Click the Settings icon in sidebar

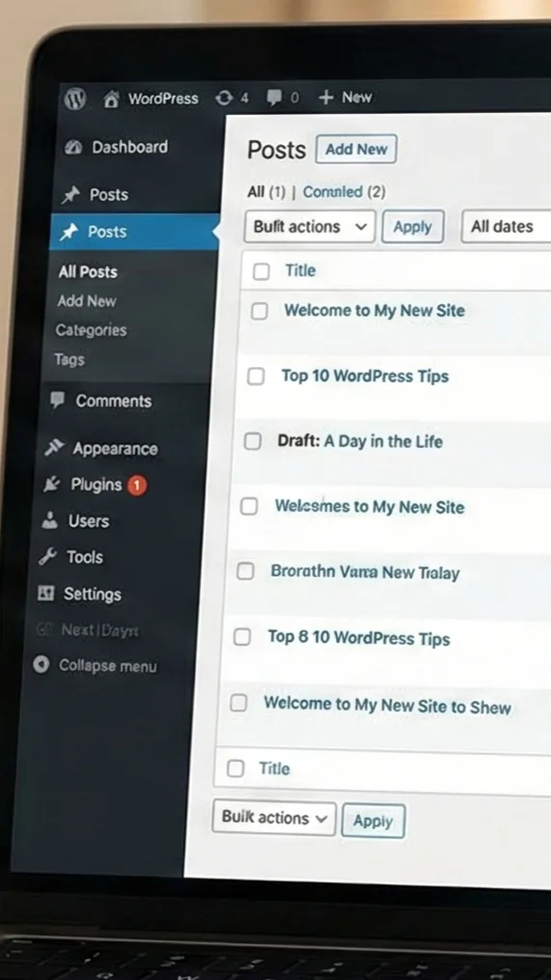tap(45, 593)
